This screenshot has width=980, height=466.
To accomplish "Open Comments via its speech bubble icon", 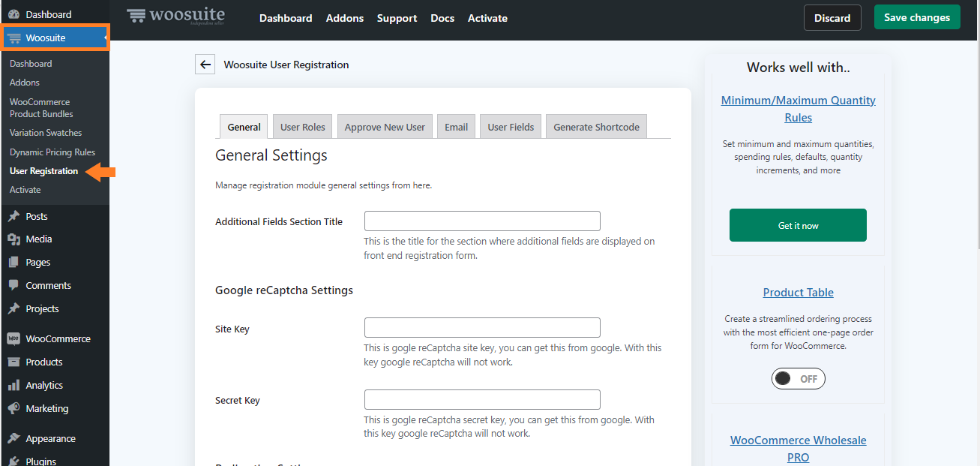I will coord(13,286).
